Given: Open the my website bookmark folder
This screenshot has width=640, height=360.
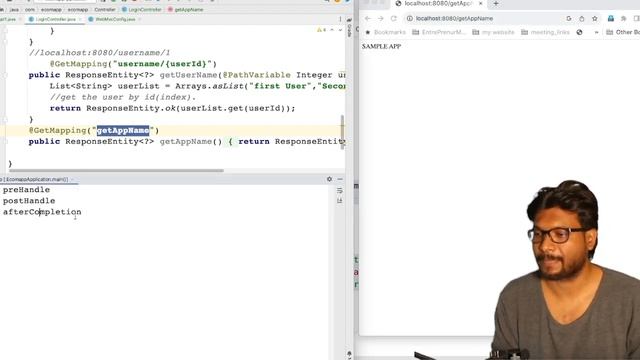Looking at the screenshot, I should [493, 32].
